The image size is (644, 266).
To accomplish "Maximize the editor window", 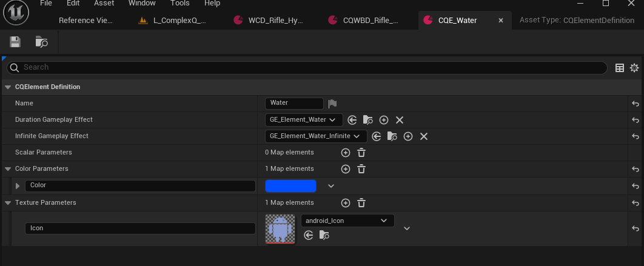I will pos(606,3).
